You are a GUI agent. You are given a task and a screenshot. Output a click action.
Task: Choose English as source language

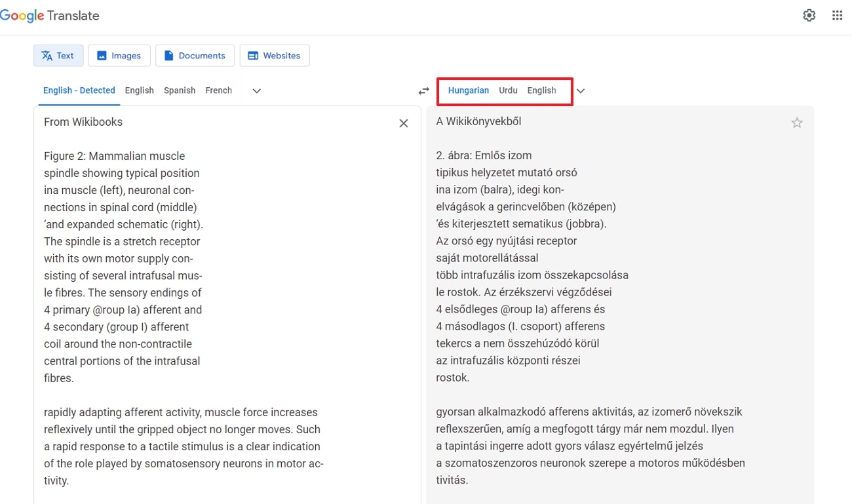pyautogui.click(x=140, y=90)
